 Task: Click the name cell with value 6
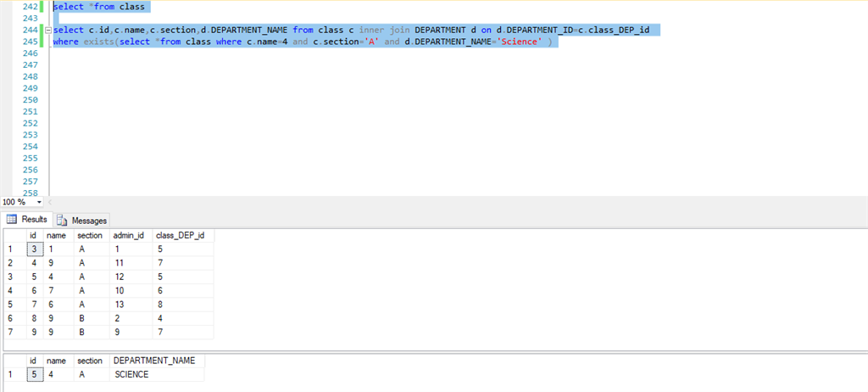[58, 305]
